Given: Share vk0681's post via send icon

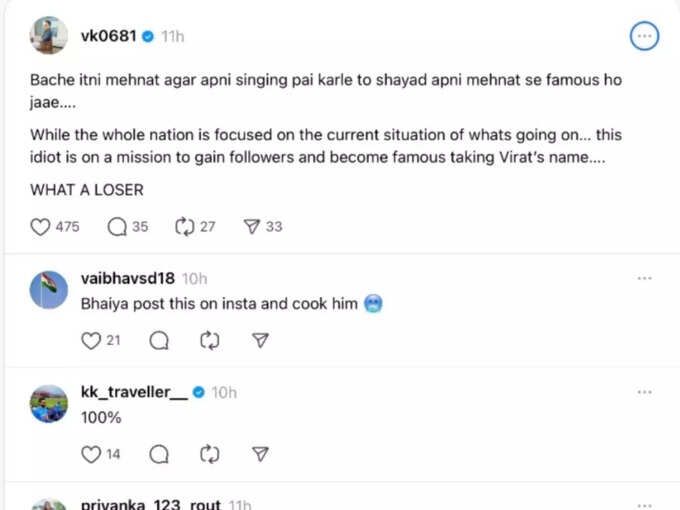Looking at the screenshot, I should coord(252,227).
